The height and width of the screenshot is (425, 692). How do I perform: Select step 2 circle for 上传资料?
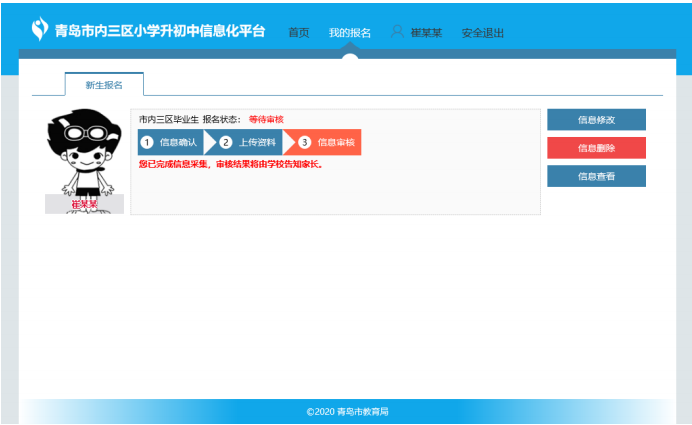click(x=226, y=142)
